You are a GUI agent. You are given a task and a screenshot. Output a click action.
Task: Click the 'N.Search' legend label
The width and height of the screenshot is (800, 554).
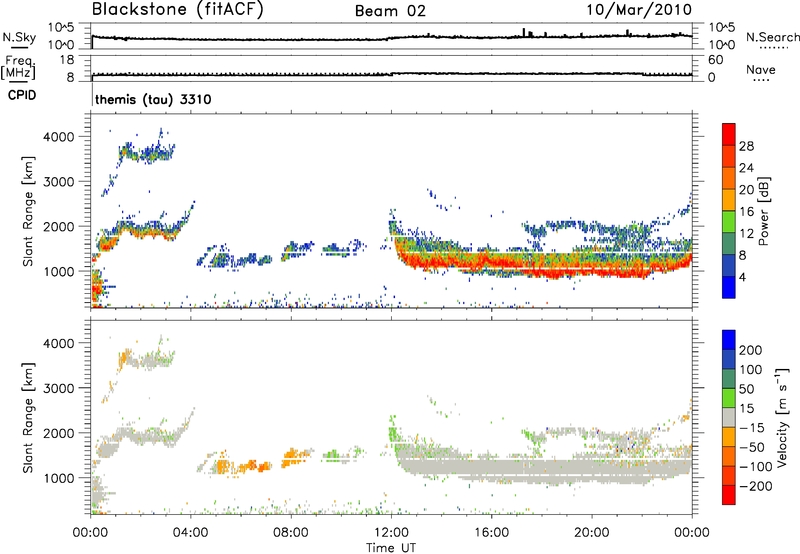click(x=772, y=37)
